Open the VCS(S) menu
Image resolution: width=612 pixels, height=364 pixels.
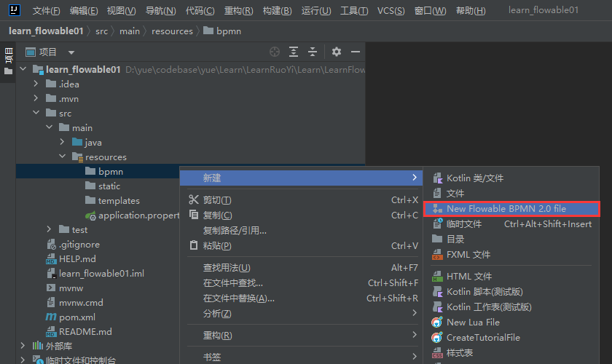(391, 10)
